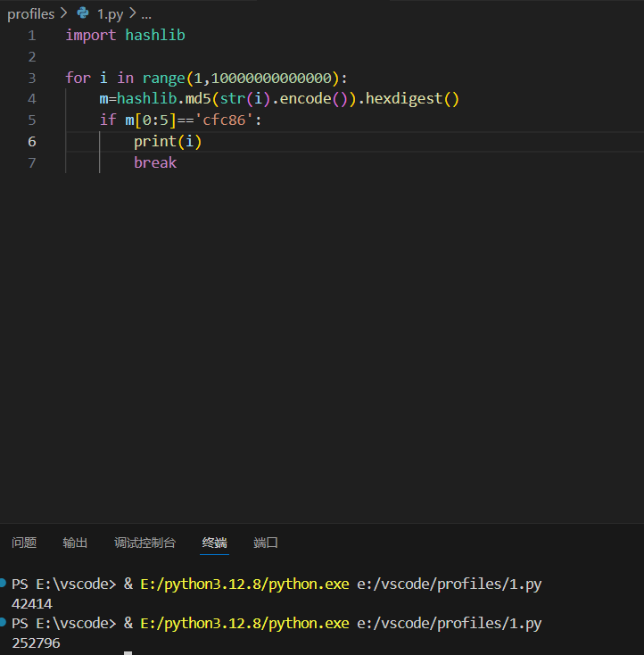The width and height of the screenshot is (644, 655).
Task: Expand the '...' breadcrumb symbol list
Action: click(146, 14)
